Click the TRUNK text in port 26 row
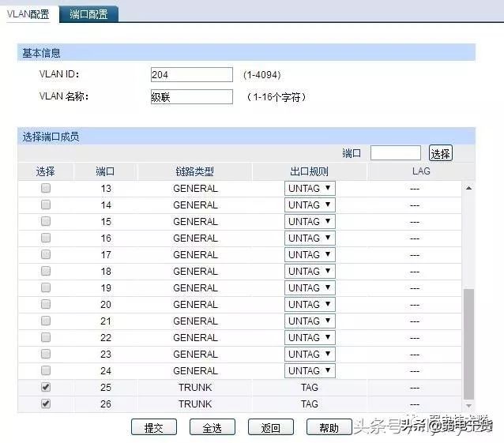The image size is (504, 443). 195,404
